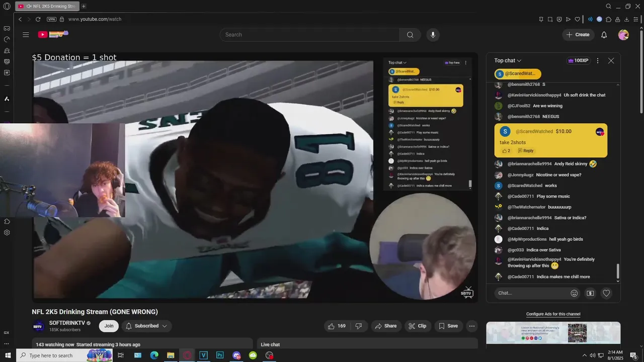
Task: Send a Super Chat dollar icon
Action: [591, 293]
